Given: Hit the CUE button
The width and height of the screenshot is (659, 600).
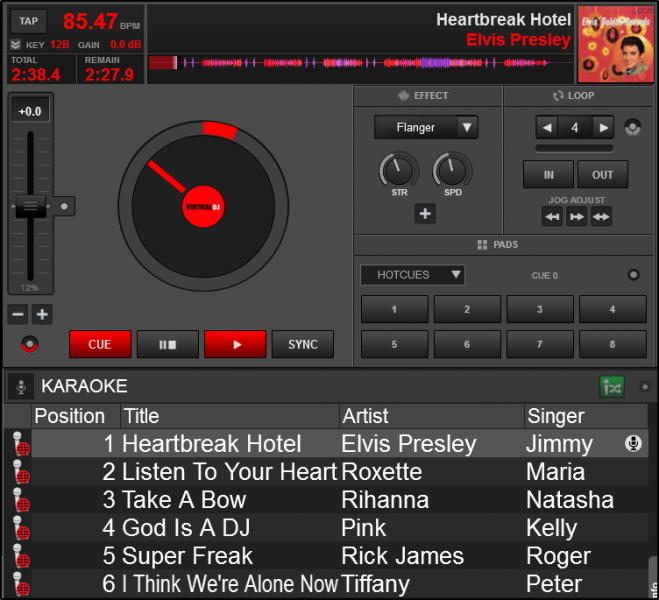Looking at the screenshot, I should pyautogui.click(x=100, y=344).
